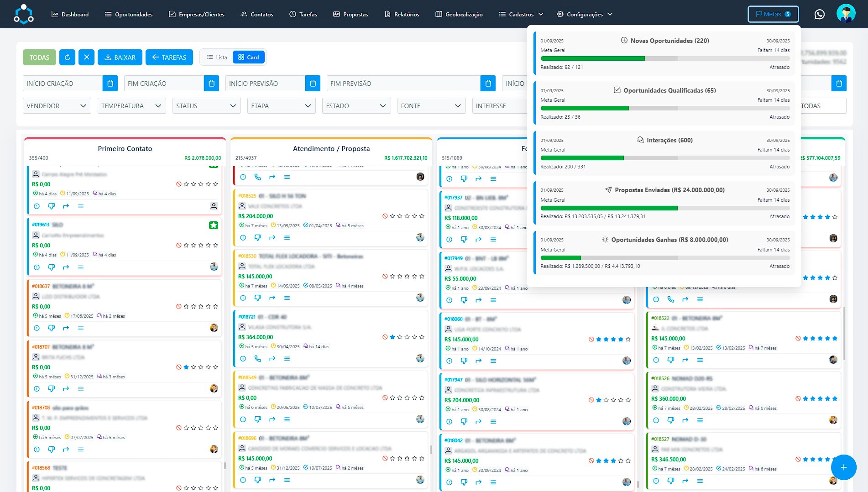
Task: Go to the Relatórios menu item
Action: (x=402, y=15)
